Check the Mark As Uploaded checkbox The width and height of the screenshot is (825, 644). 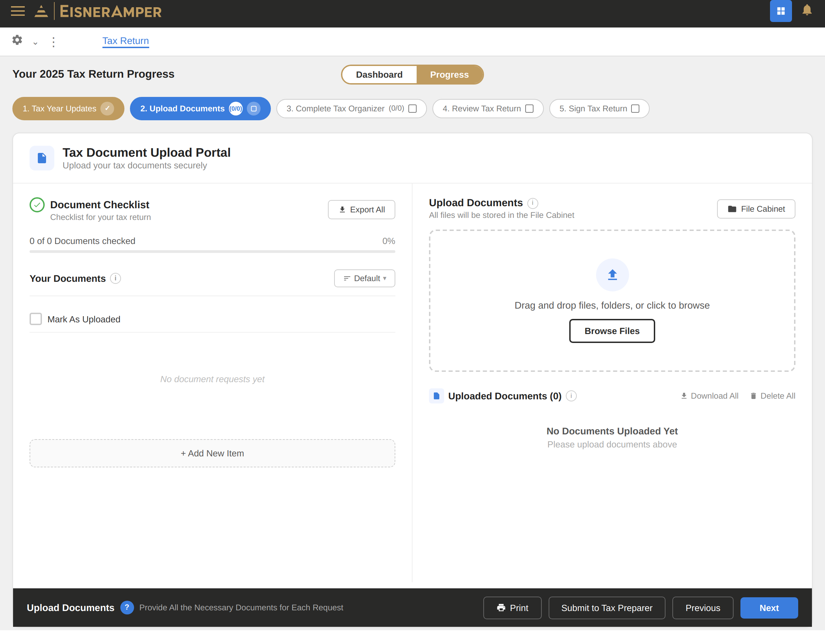[x=36, y=319]
